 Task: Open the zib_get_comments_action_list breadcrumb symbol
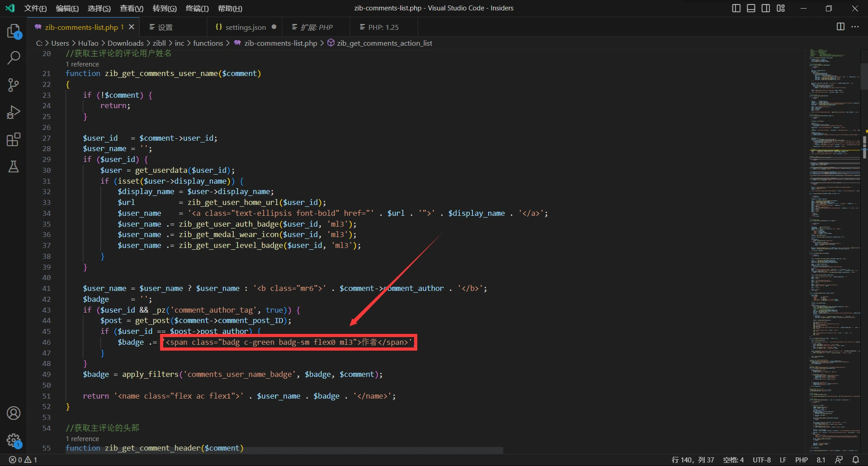tap(384, 43)
